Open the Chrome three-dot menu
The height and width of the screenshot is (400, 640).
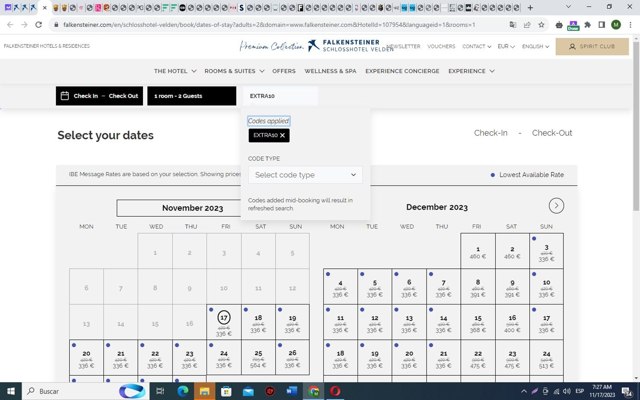tap(631, 25)
